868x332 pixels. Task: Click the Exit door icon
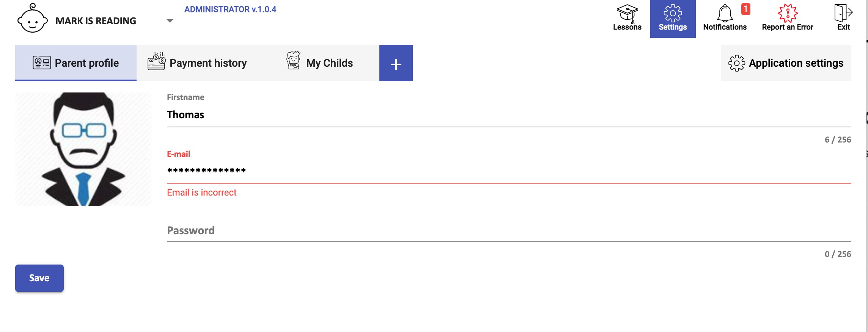tap(843, 13)
